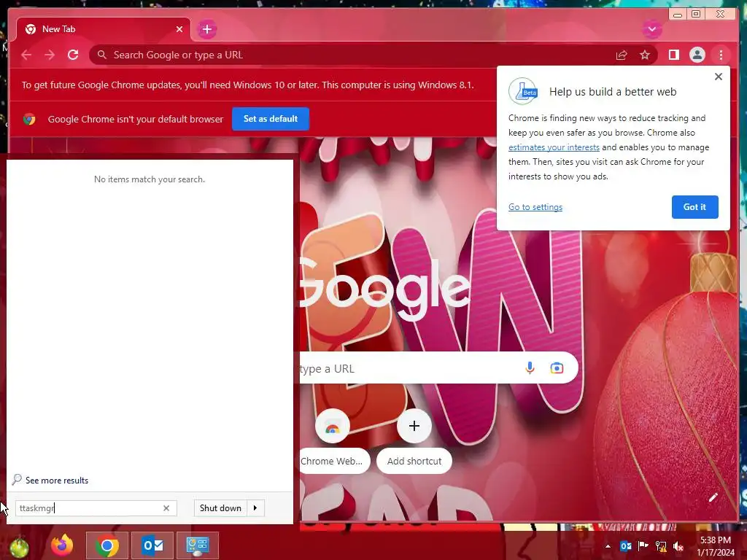Screen dimensions: 747x560
Task: Focus the address bar
Action: click(x=352, y=55)
